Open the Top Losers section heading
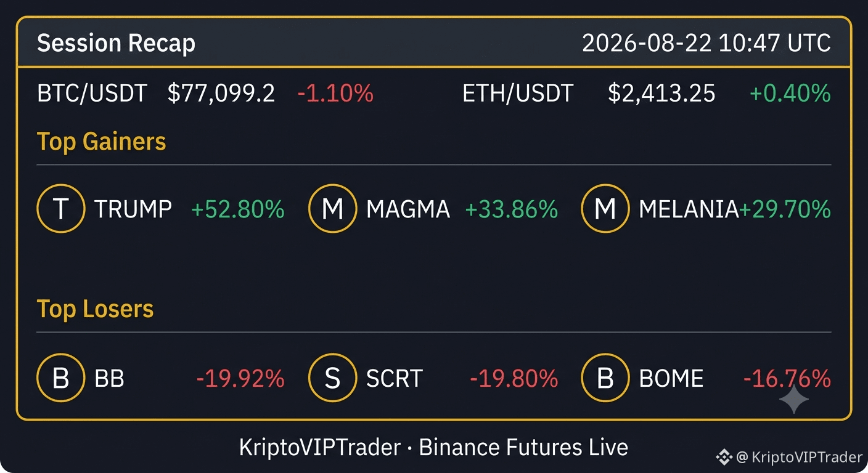This screenshot has width=868, height=473. [x=95, y=309]
